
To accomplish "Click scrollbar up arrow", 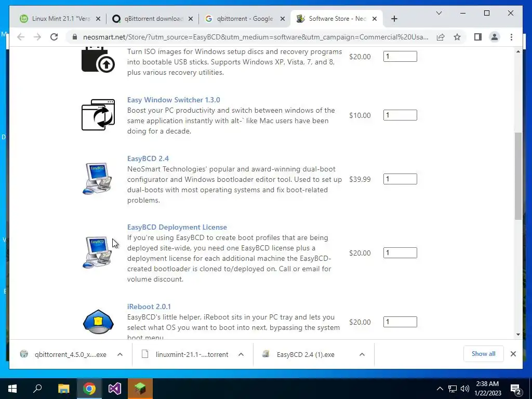I will 518,51.
